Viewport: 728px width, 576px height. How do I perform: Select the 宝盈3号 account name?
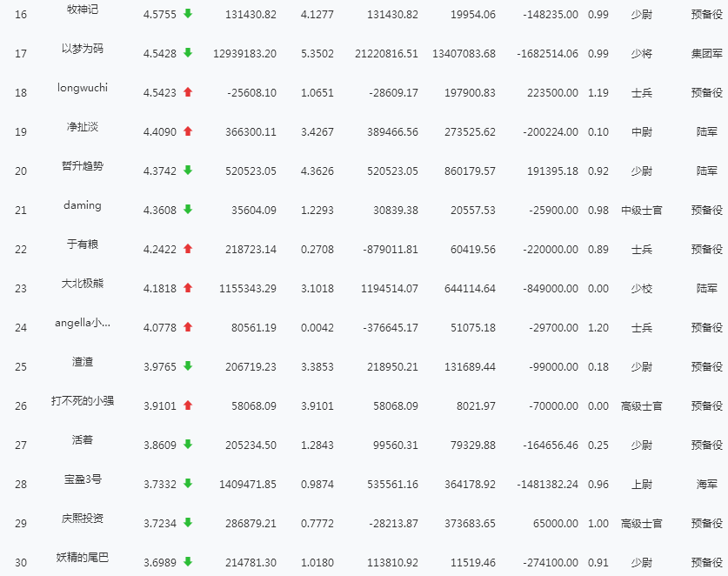pyautogui.click(x=83, y=479)
